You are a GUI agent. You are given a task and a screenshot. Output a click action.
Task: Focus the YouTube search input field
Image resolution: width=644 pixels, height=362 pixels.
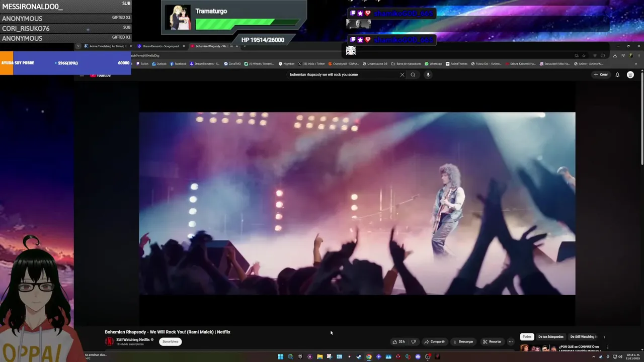coord(344,74)
